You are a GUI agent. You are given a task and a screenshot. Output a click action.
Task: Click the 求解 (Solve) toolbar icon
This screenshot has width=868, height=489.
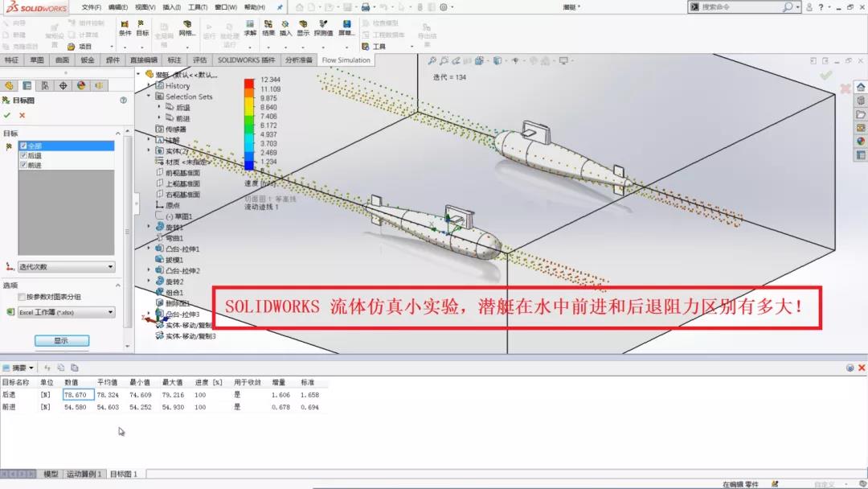click(x=250, y=27)
